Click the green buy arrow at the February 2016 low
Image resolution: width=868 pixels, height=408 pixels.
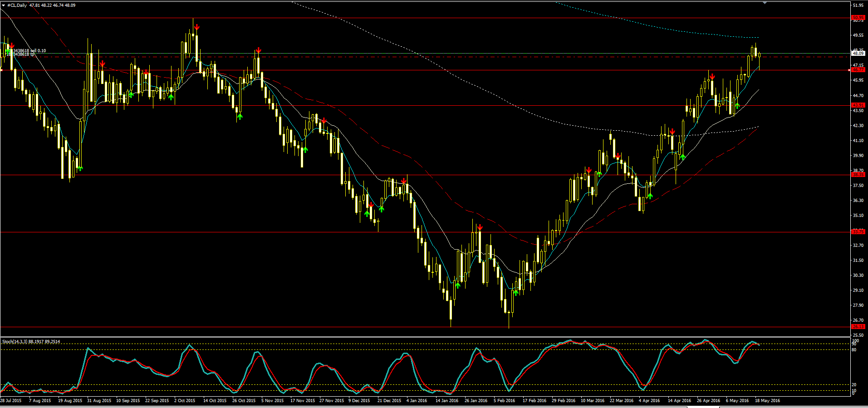tap(516, 293)
